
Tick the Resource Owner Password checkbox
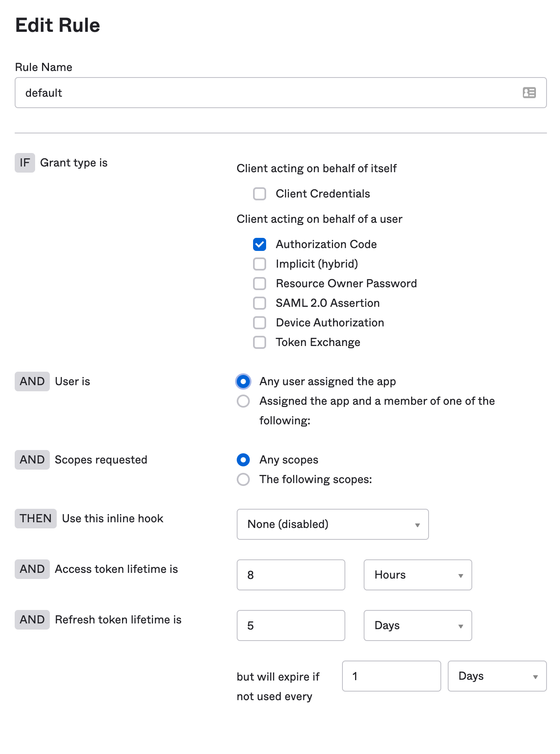(260, 284)
